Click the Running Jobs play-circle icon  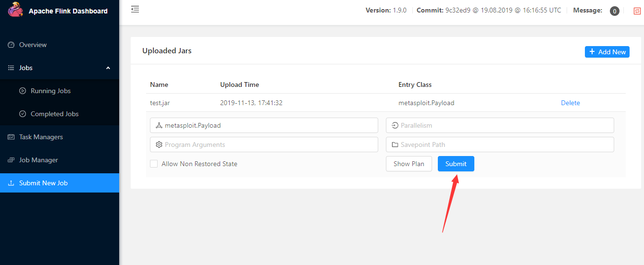pos(23,91)
